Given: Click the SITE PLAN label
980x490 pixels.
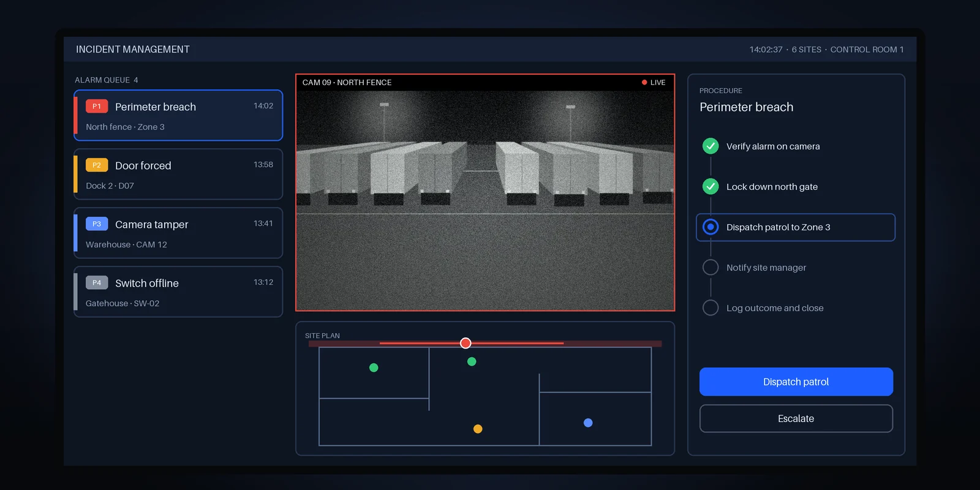Looking at the screenshot, I should (322, 336).
